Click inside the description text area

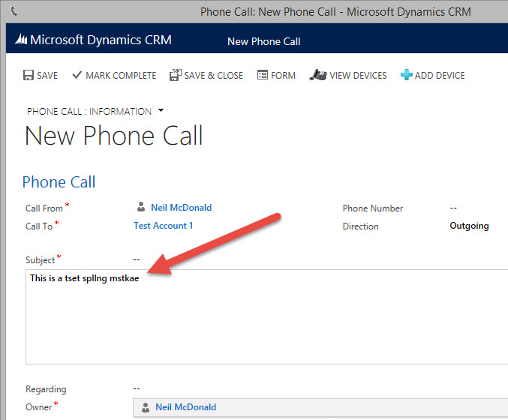(x=263, y=322)
